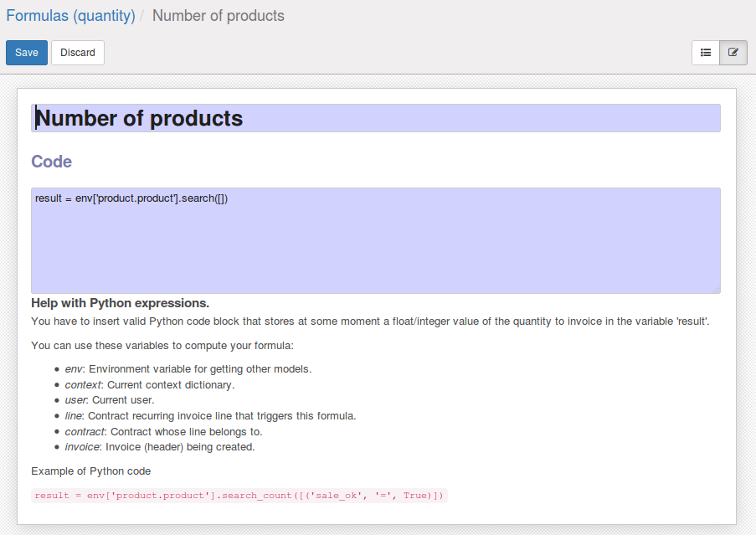Click the invoice variable description entry
The height and width of the screenshot is (535, 756).
coord(159,447)
